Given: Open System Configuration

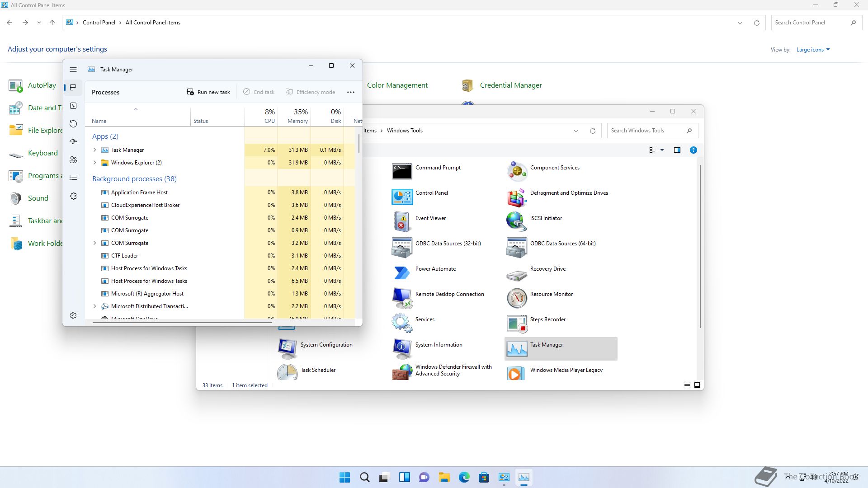Looking at the screenshot, I should pyautogui.click(x=315, y=349).
